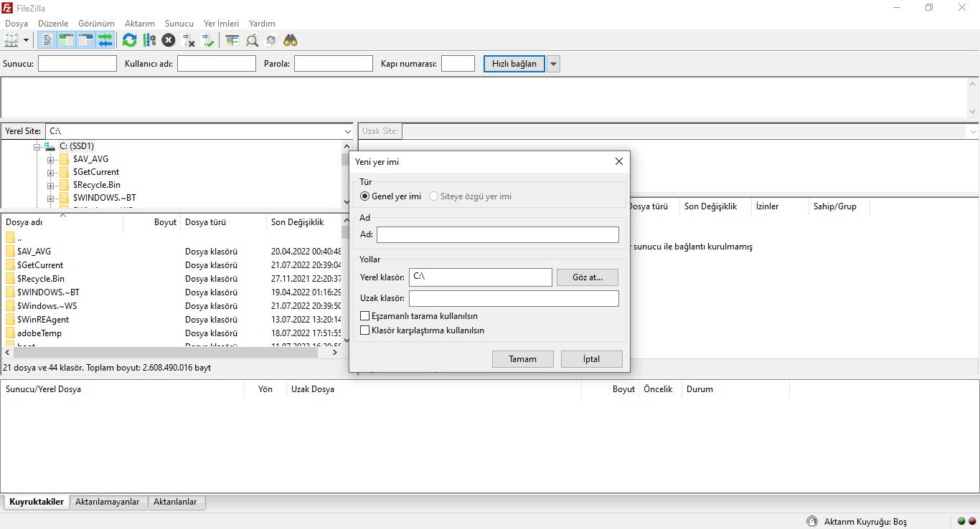
Task: Click the adobeTemp folder icon
Action: (10, 333)
